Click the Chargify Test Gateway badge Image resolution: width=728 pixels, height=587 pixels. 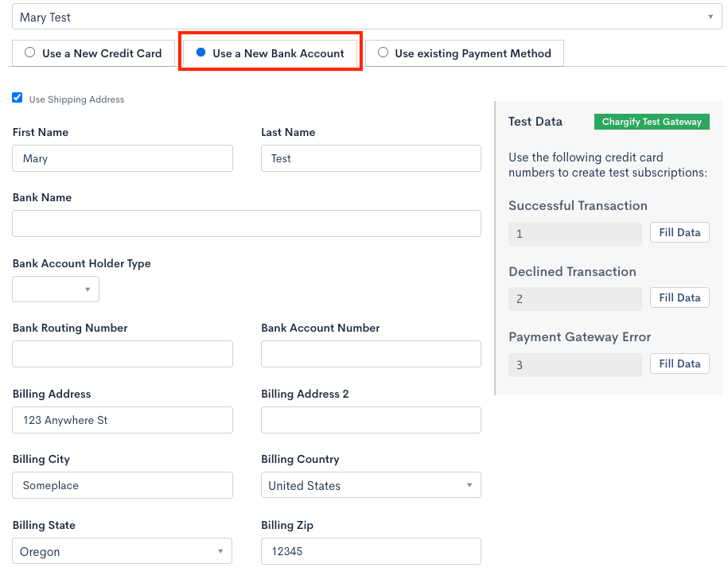click(x=652, y=122)
